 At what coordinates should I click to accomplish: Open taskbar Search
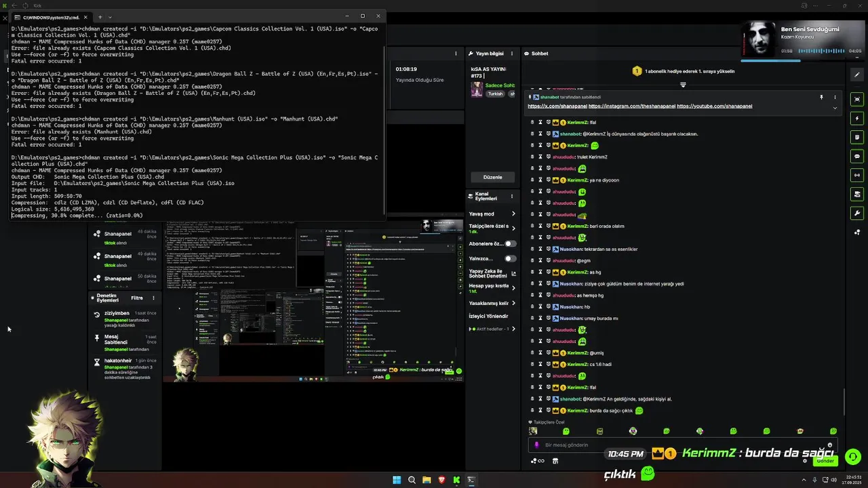pyautogui.click(x=412, y=480)
